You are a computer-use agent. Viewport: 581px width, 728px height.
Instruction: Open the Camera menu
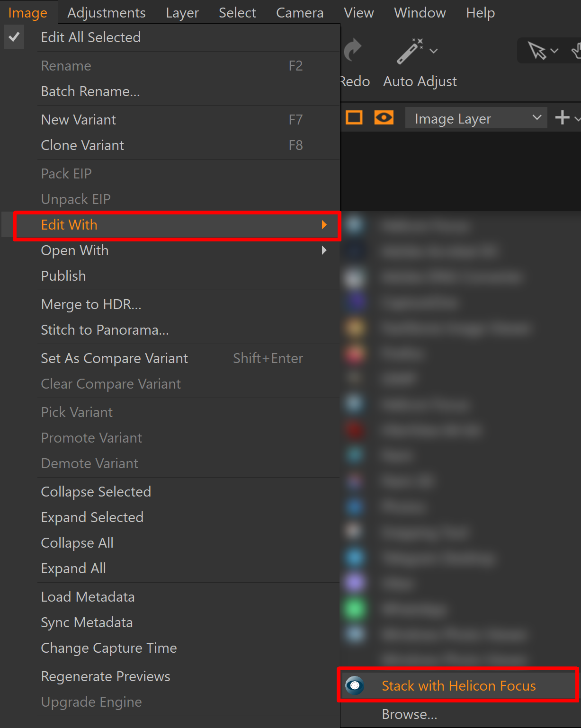coord(300,13)
